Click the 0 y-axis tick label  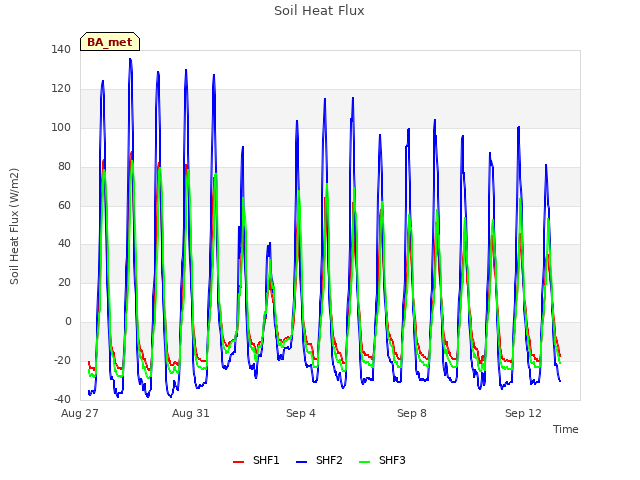click(x=68, y=322)
